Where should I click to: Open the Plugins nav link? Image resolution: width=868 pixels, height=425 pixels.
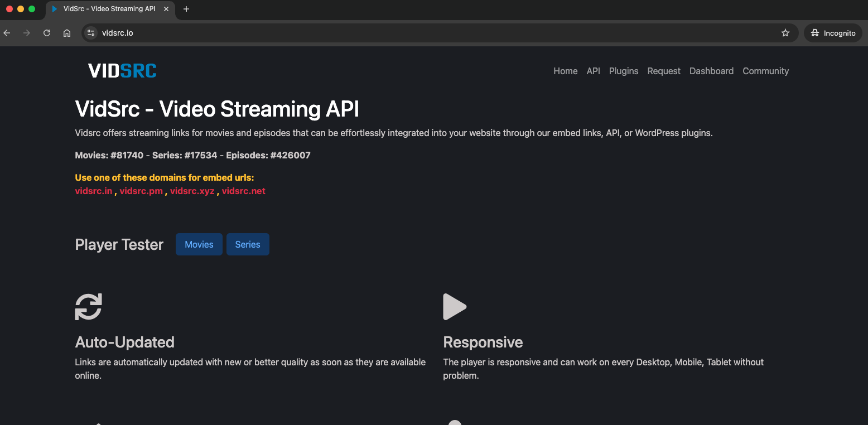tap(624, 71)
